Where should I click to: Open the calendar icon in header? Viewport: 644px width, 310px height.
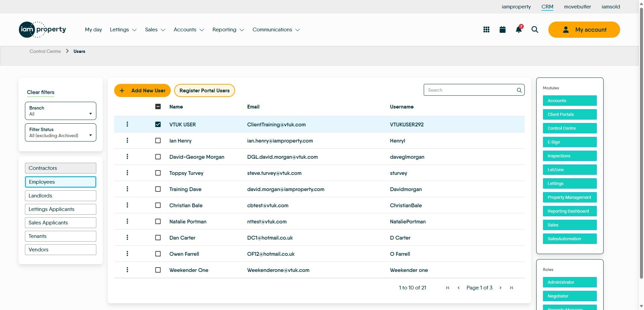point(502,30)
